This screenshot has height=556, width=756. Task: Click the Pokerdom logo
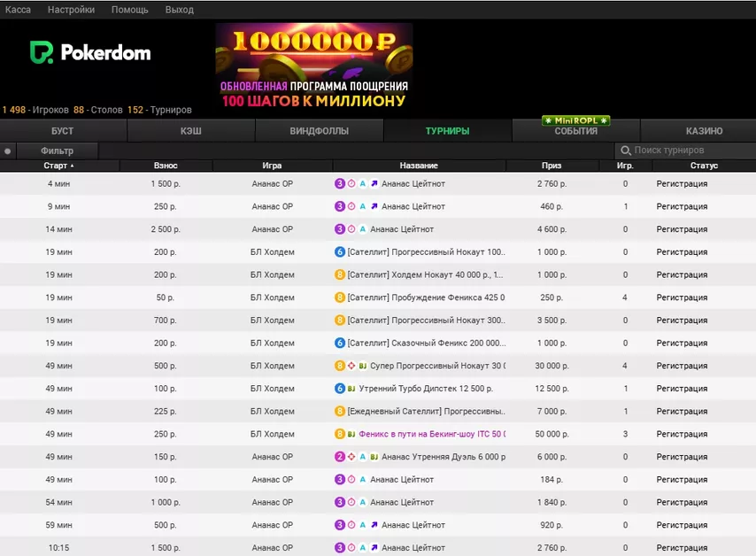[90, 53]
